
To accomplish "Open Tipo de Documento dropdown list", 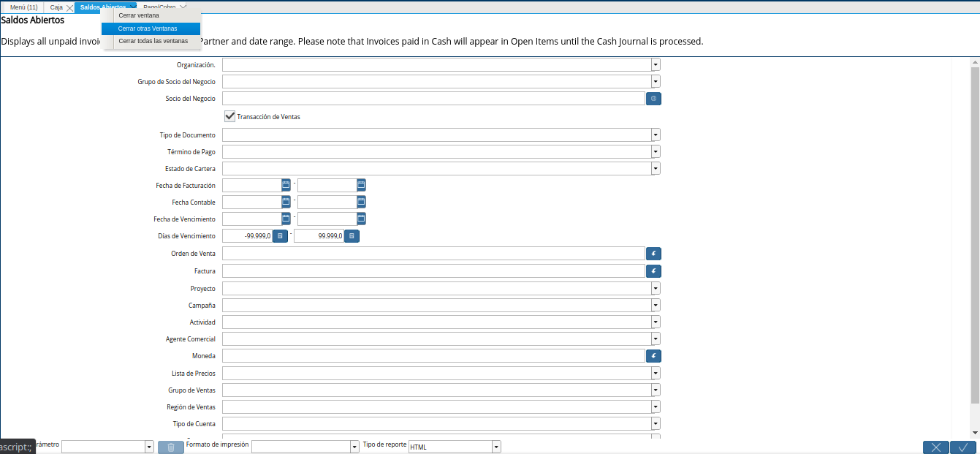I will click(x=656, y=135).
